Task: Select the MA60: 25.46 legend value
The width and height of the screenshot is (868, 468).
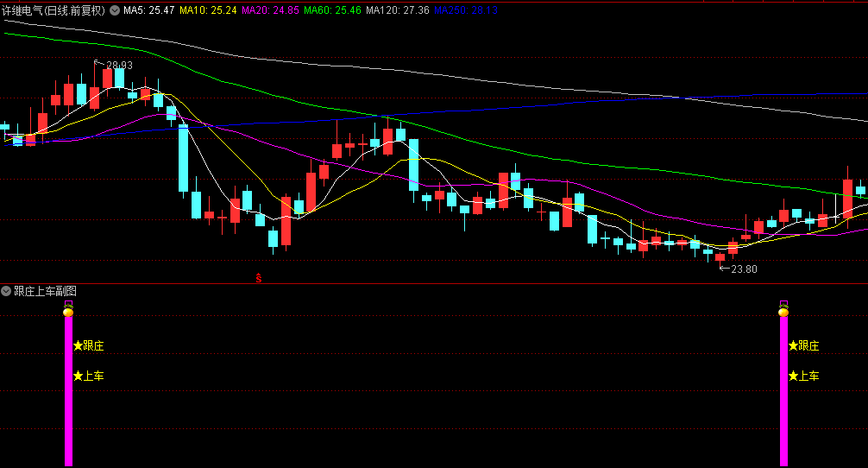Action: pyautogui.click(x=332, y=10)
